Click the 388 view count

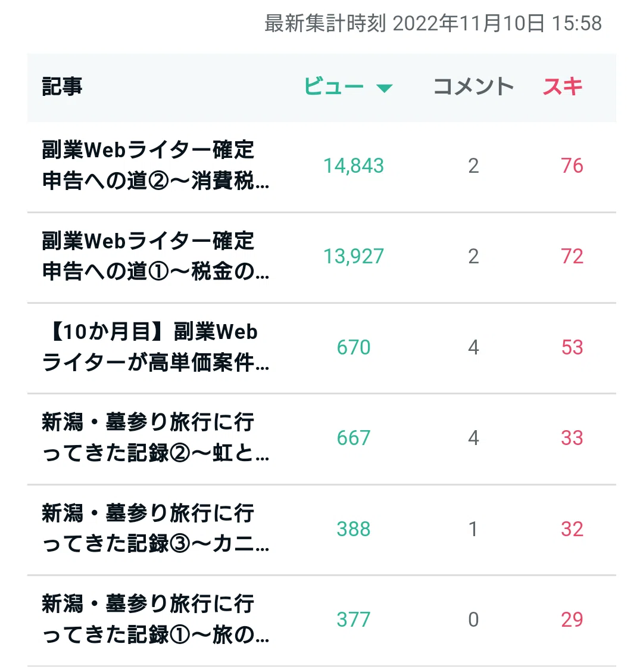click(x=354, y=529)
